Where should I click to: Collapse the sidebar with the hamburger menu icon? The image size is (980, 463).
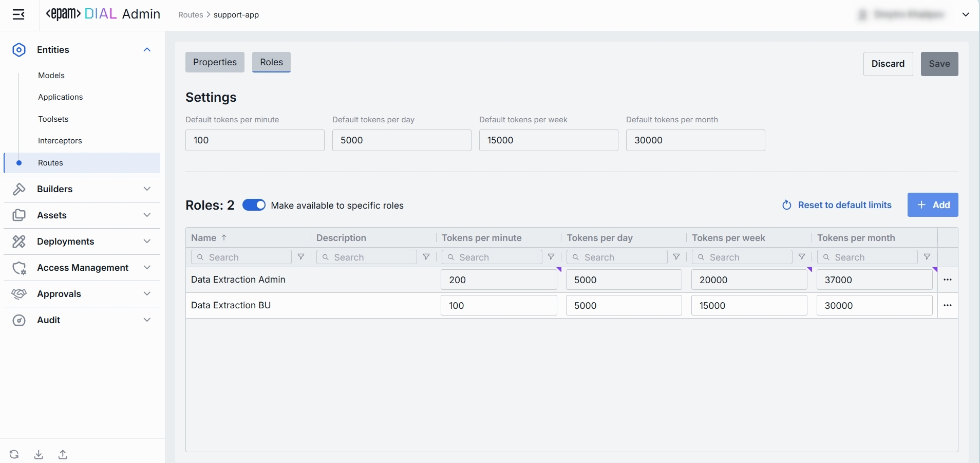click(18, 14)
